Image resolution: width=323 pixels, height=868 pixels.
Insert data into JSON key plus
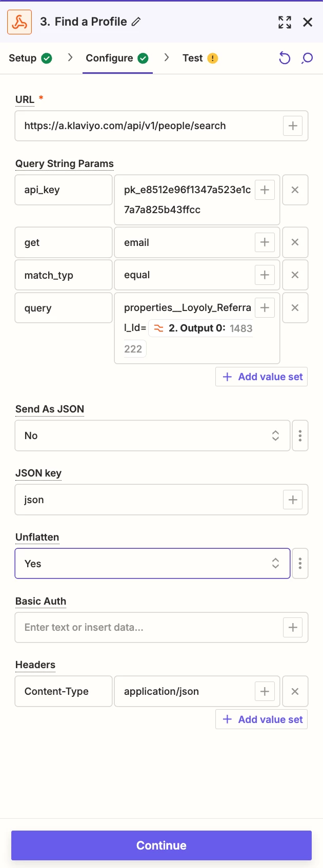[x=293, y=500]
